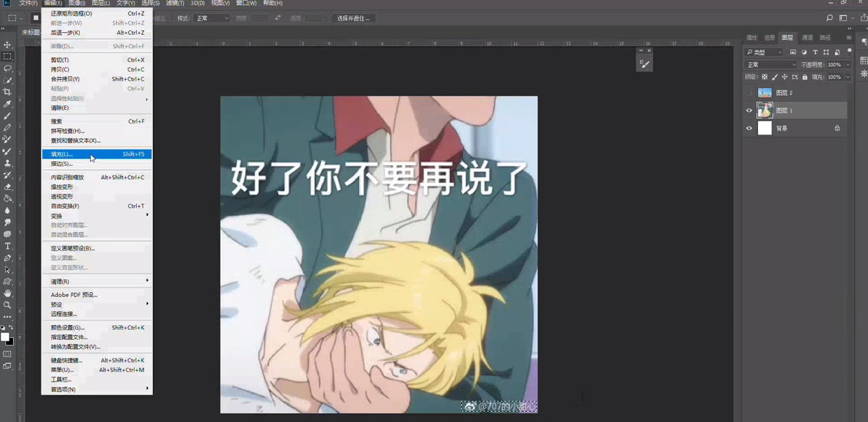Toggle the layer filter on/off switch

(850, 51)
